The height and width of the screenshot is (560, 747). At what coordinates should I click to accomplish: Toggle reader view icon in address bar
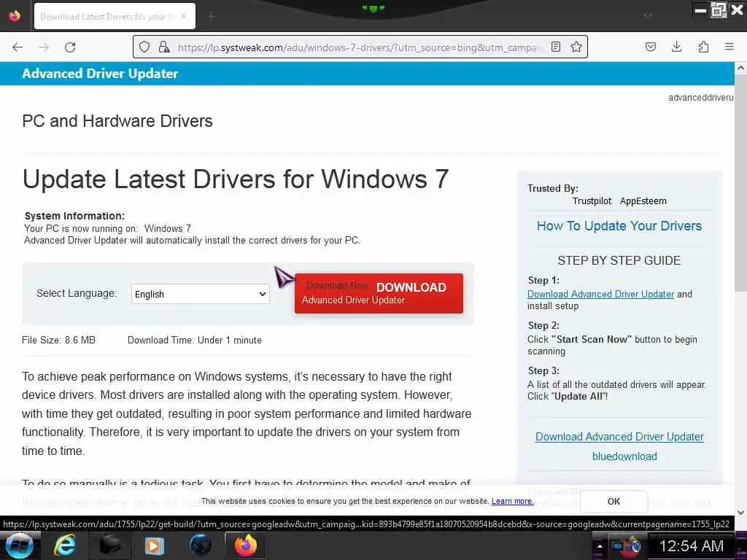tap(555, 47)
